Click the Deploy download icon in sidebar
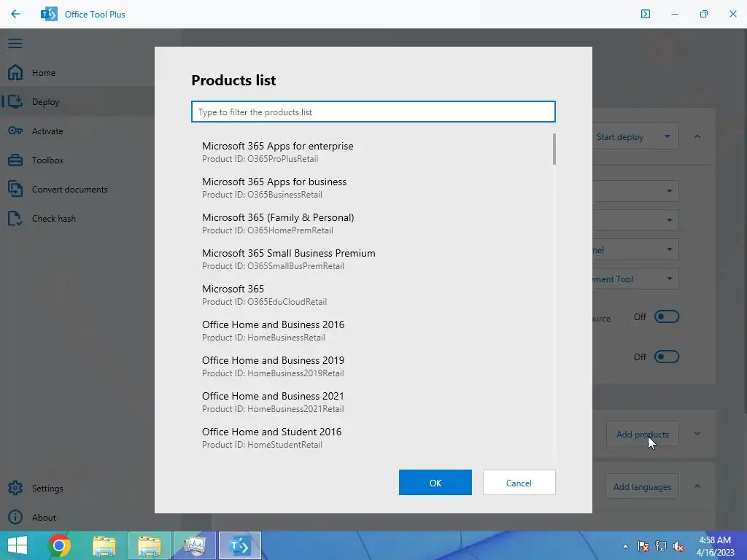Viewport: 747px width, 560px height. pos(15,101)
